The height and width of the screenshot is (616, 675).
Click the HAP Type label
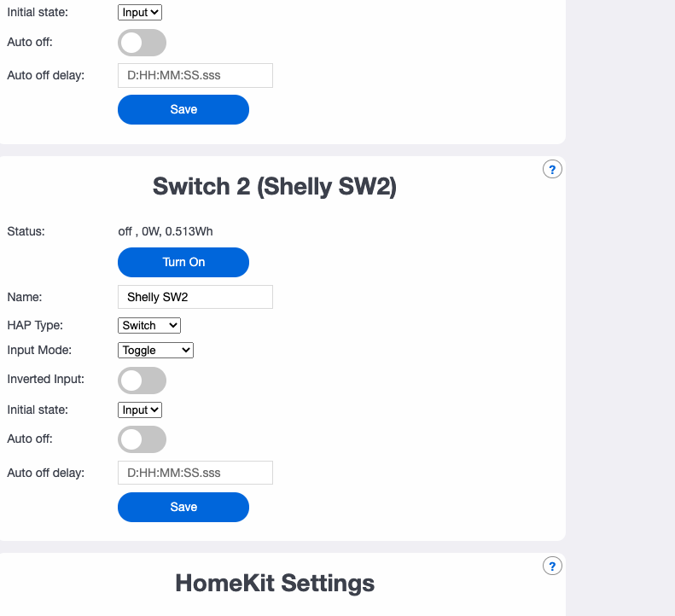pos(35,325)
